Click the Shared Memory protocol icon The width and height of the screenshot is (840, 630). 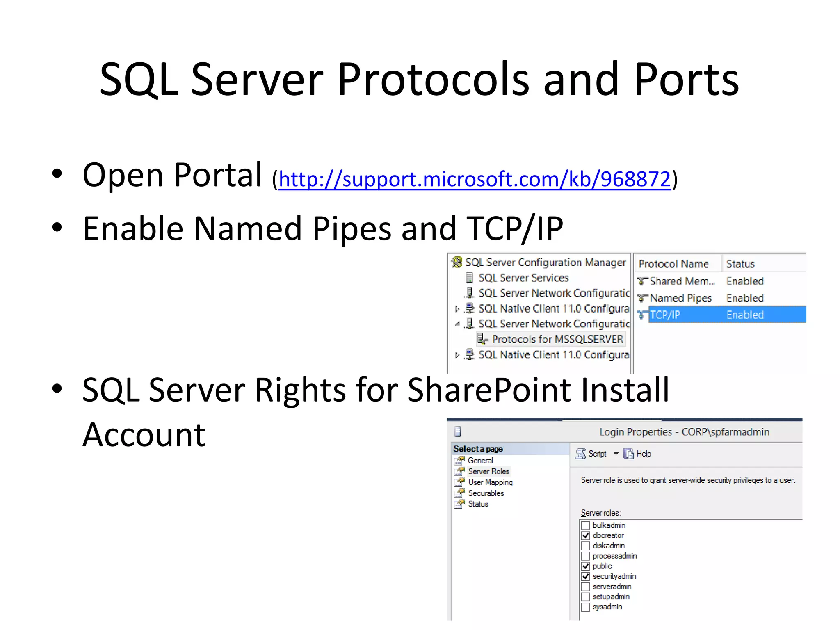click(643, 281)
